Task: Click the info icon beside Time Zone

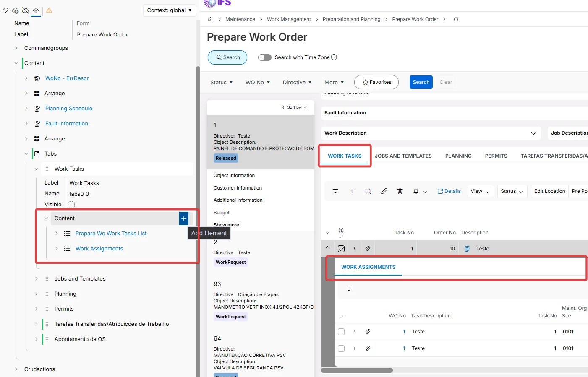Action: [x=334, y=57]
